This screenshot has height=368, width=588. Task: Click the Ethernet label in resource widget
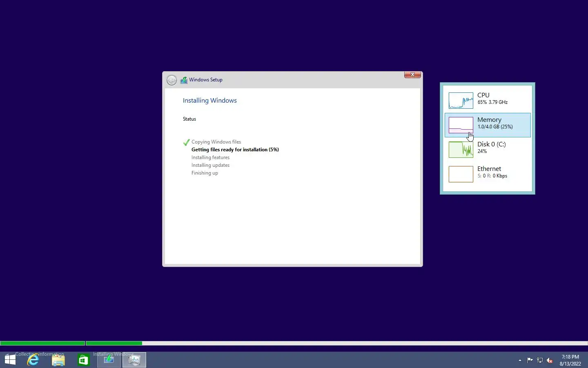(489, 168)
